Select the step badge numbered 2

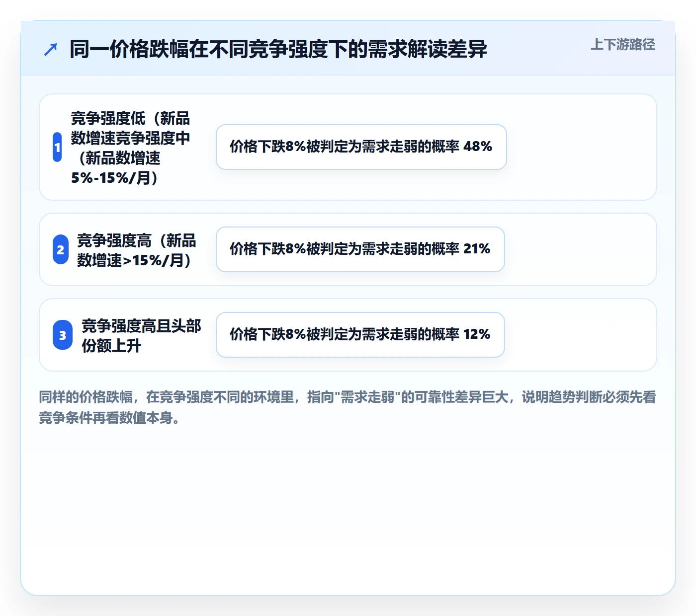61,249
